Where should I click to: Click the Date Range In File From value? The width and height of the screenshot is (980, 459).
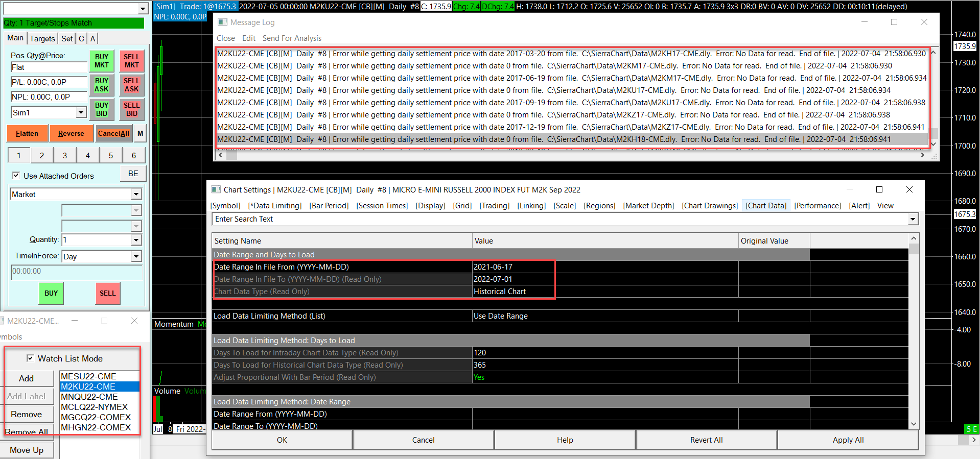point(605,267)
